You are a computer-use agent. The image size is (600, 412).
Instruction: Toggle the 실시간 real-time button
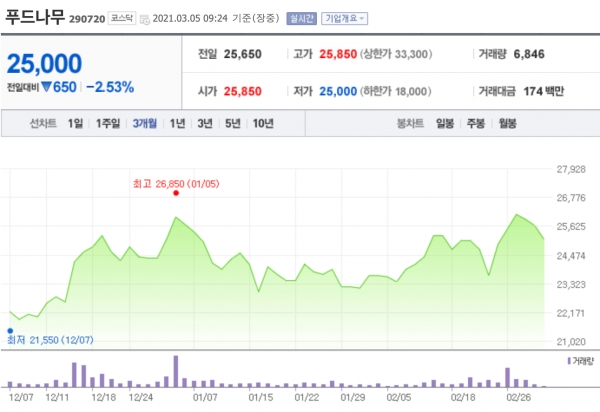pos(302,18)
